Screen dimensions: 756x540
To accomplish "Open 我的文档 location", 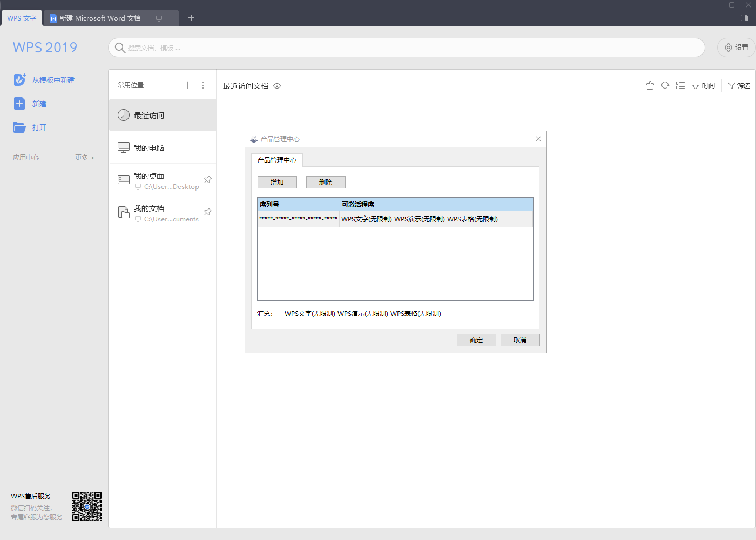I will coord(163,213).
